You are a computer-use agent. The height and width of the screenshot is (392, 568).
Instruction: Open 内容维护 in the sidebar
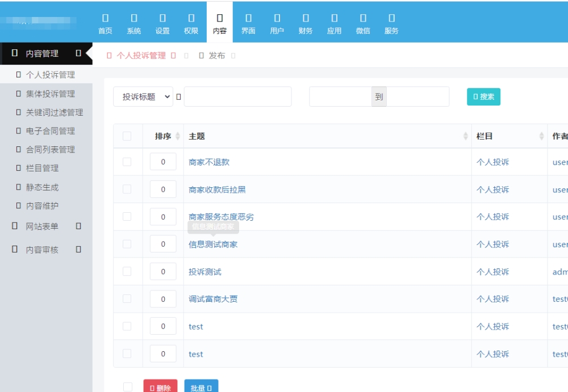coord(46,206)
